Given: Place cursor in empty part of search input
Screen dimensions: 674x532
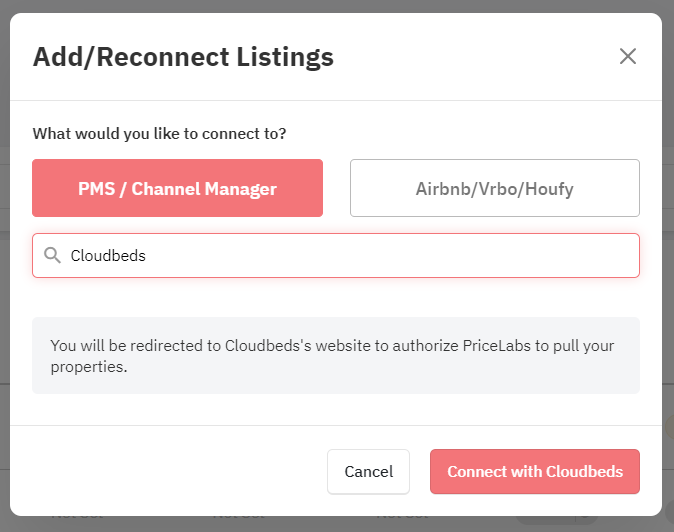Looking at the screenshot, I should coord(387,255).
